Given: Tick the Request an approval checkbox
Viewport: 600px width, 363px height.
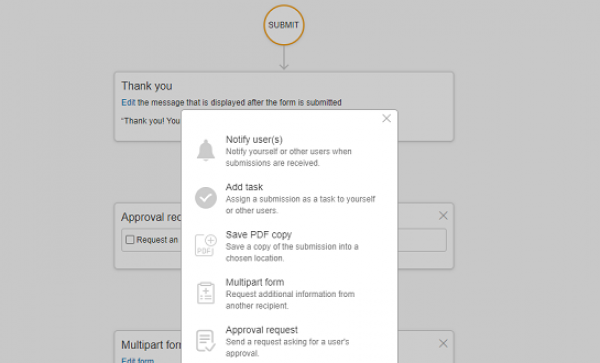Looking at the screenshot, I should [130, 240].
